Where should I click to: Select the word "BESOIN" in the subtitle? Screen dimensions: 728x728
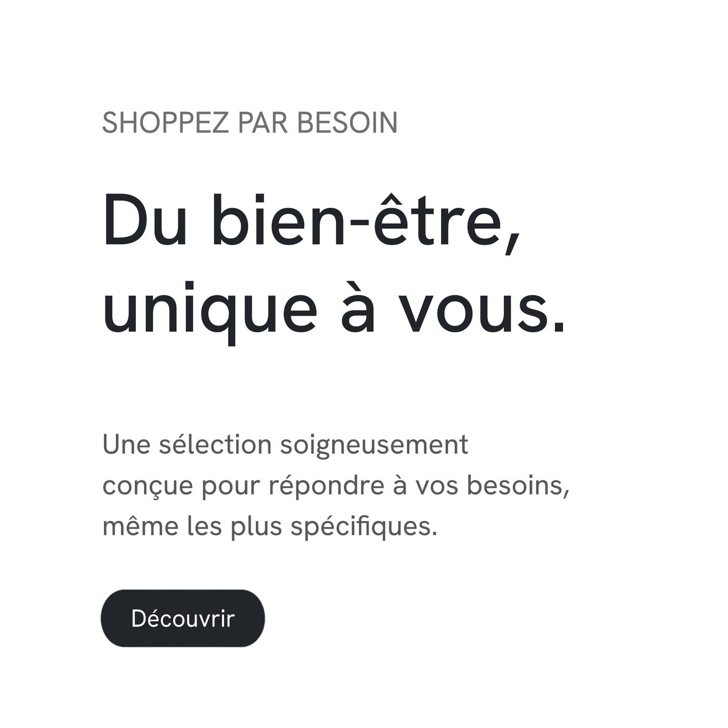click(347, 123)
